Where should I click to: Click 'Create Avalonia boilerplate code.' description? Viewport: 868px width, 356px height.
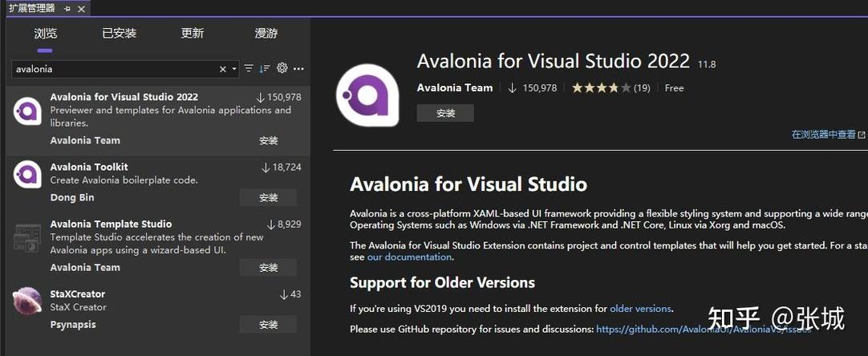(124, 180)
